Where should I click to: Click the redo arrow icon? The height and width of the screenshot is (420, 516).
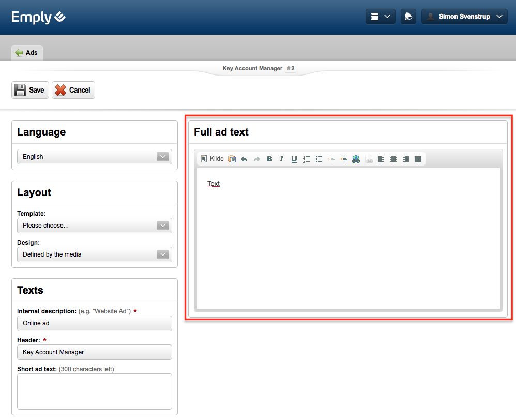pyautogui.click(x=256, y=159)
